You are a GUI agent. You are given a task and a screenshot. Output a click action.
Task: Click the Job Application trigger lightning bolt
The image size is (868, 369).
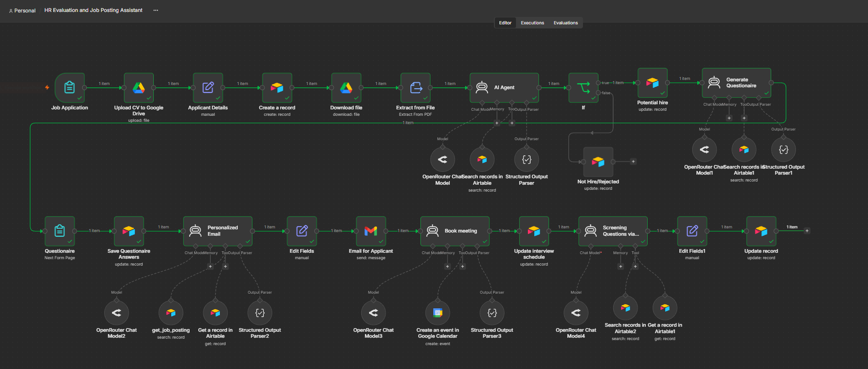click(47, 87)
